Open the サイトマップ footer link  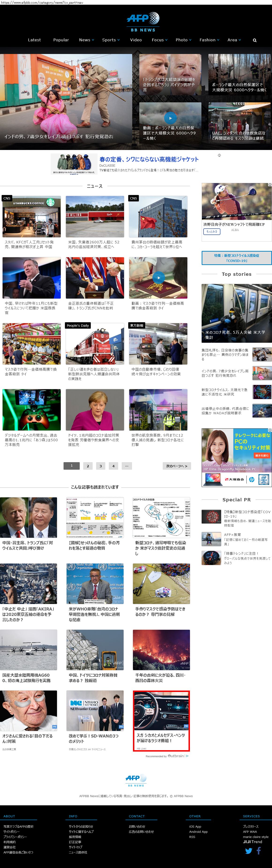76,847
